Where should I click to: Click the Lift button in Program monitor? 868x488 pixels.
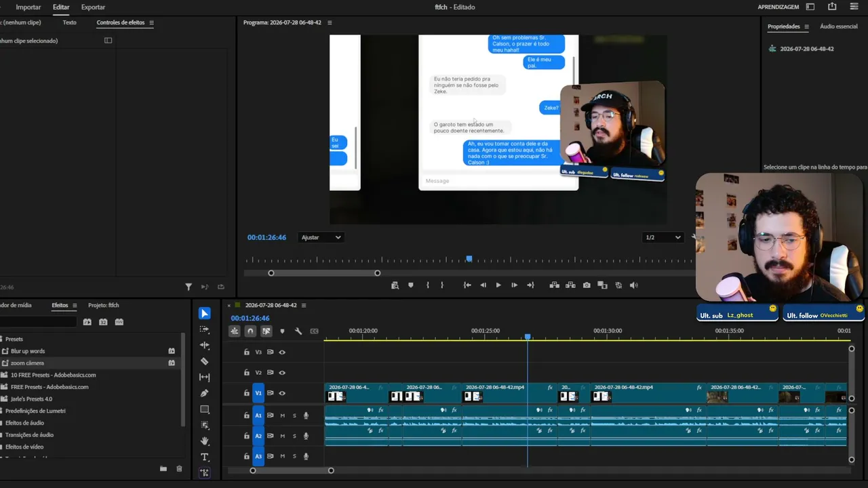click(554, 285)
